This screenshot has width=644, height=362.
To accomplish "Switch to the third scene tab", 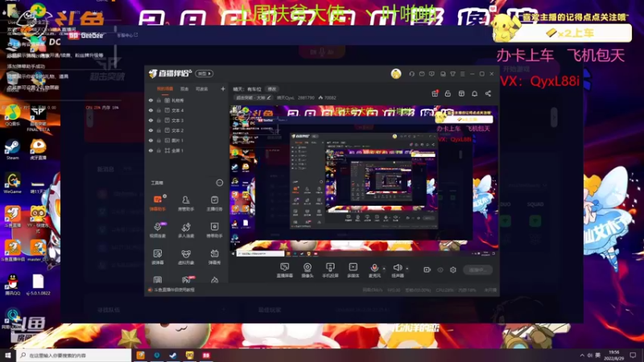I will click(202, 89).
